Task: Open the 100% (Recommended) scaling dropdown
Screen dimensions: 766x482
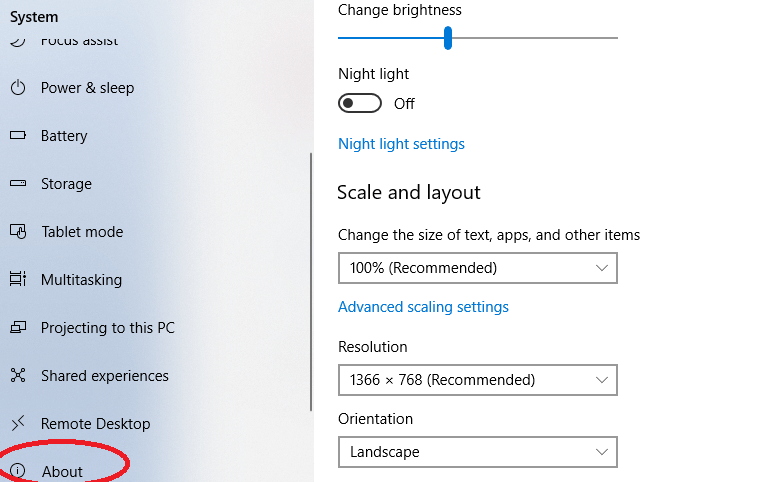Action: click(478, 268)
